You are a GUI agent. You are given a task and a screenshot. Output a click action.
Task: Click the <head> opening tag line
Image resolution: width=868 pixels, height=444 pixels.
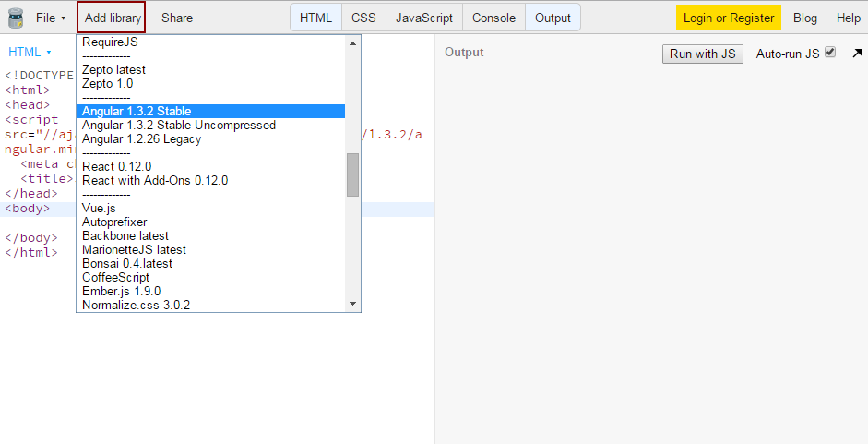coord(28,104)
